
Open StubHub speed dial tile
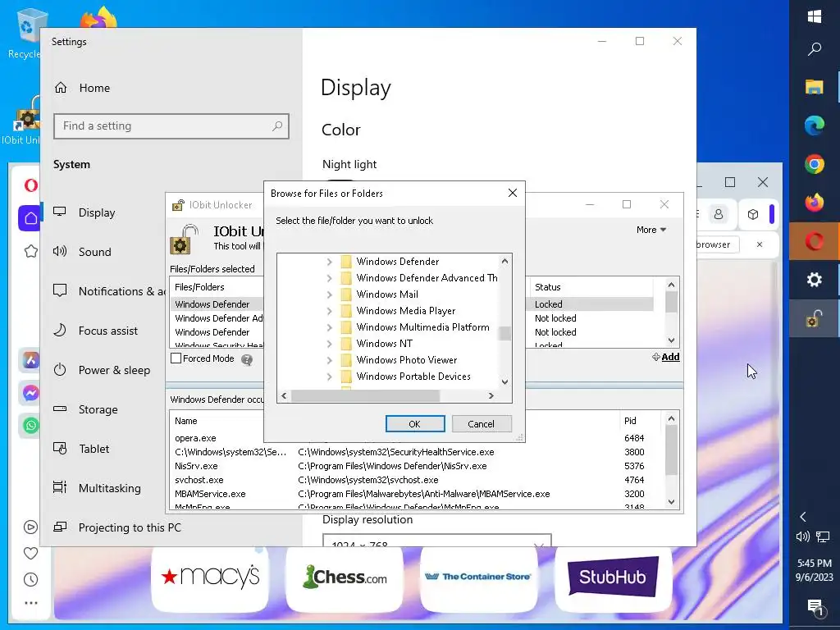[614, 577]
